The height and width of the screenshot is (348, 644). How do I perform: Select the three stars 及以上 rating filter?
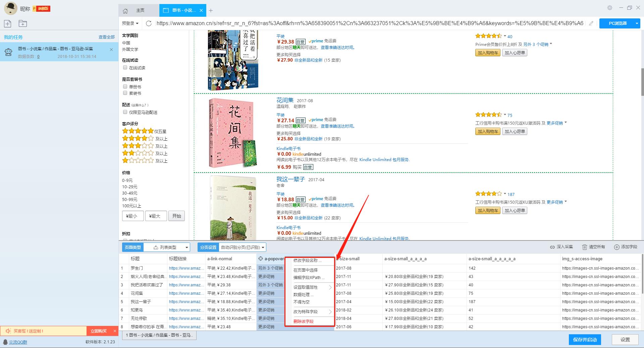coord(138,146)
